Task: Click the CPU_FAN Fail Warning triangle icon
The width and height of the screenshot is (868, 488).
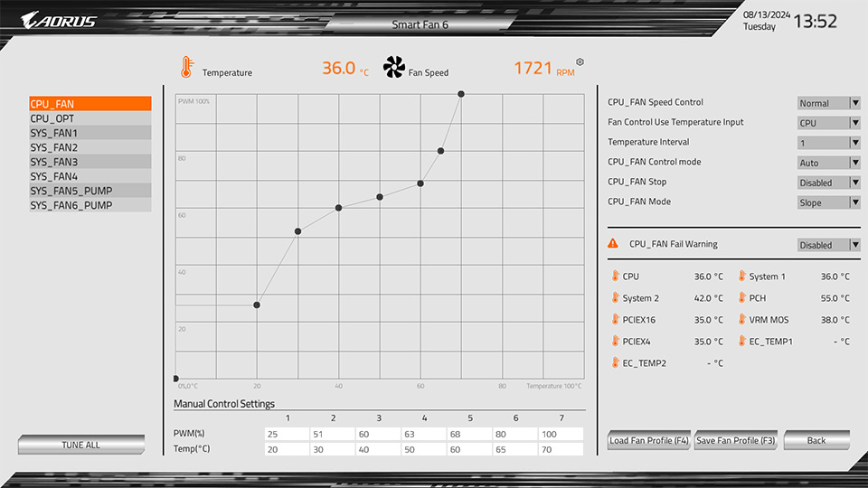Action: (613, 244)
